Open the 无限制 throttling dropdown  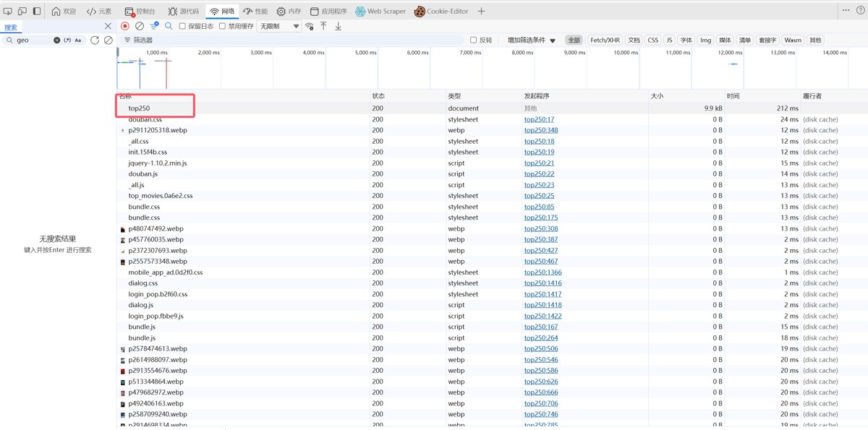tap(279, 26)
